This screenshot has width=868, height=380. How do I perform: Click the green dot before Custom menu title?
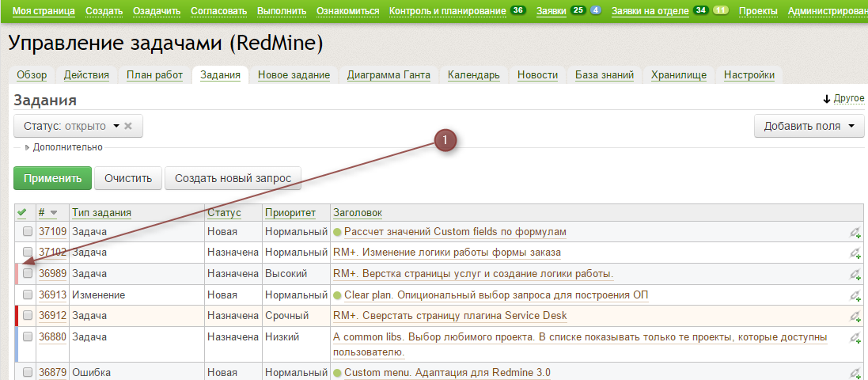pos(337,372)
